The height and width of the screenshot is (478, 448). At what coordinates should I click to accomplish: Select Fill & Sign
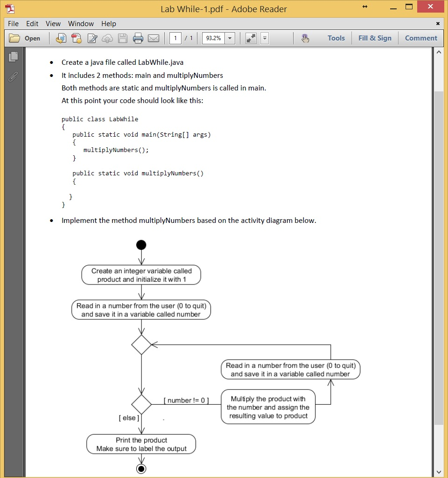point(375,38)
